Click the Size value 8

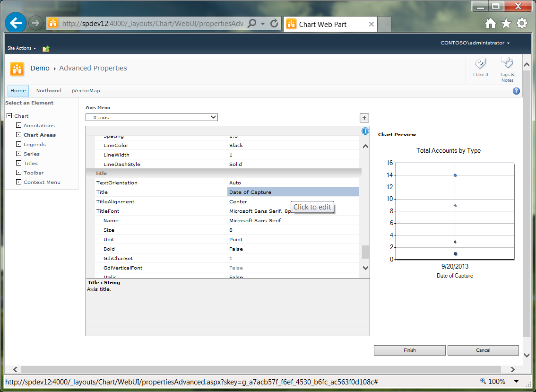pyautogui.click(x=294, y=230)
